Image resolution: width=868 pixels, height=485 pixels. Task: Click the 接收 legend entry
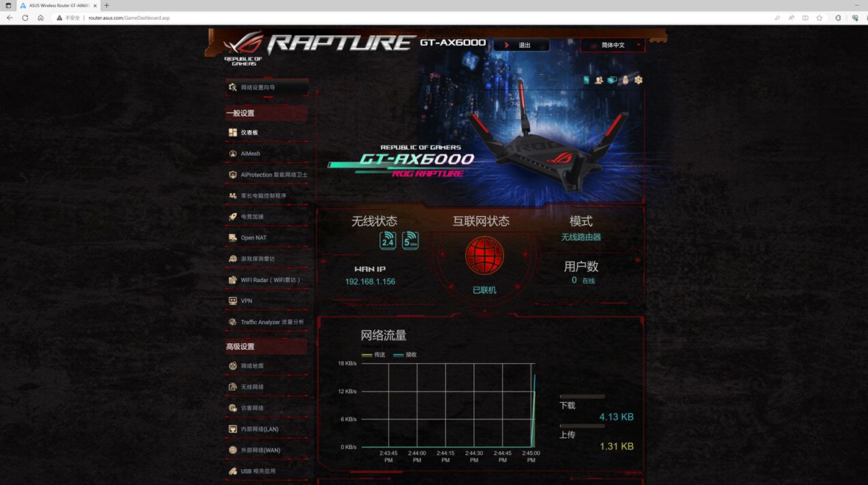click(405, 354)
